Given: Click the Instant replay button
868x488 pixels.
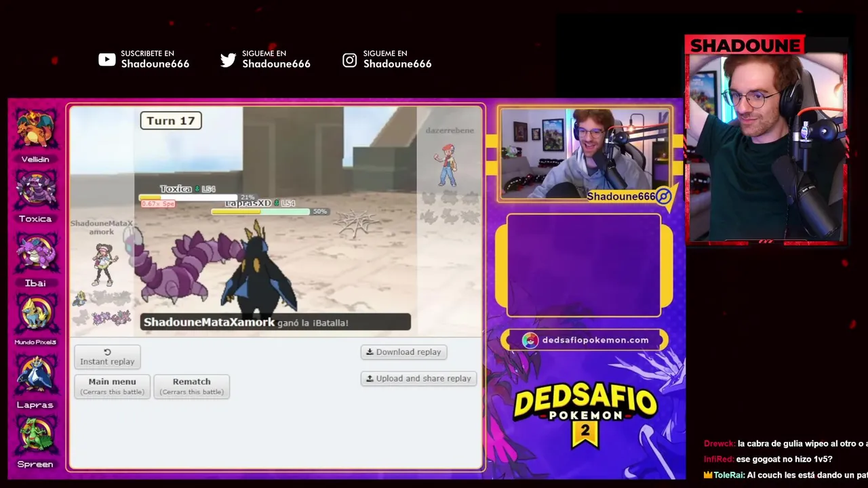Looking at the screenshot, I should (107, 357).
